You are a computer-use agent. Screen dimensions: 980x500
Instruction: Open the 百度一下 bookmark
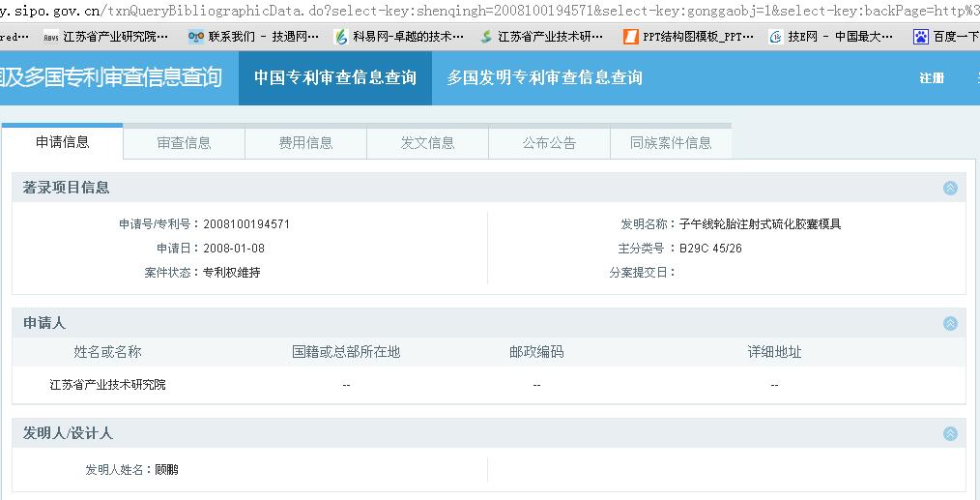pos(946,37)
